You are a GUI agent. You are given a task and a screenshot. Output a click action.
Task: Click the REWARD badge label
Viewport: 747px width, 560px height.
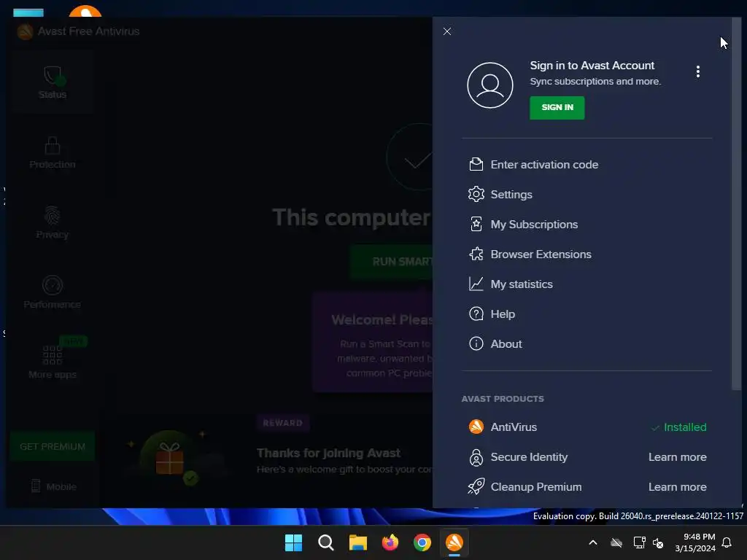(x=282, y=423)
